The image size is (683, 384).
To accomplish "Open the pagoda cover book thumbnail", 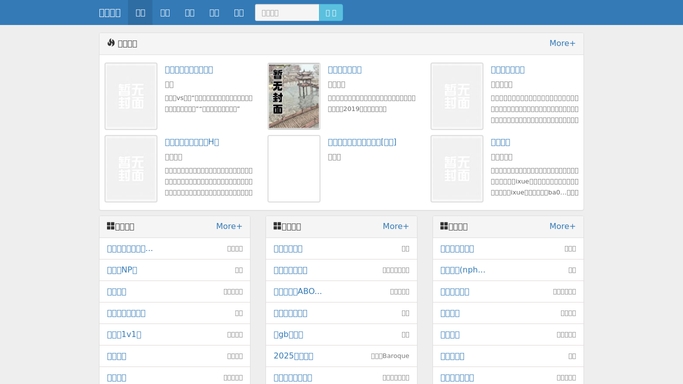I will pyautogui.click(x=294, y=96).
